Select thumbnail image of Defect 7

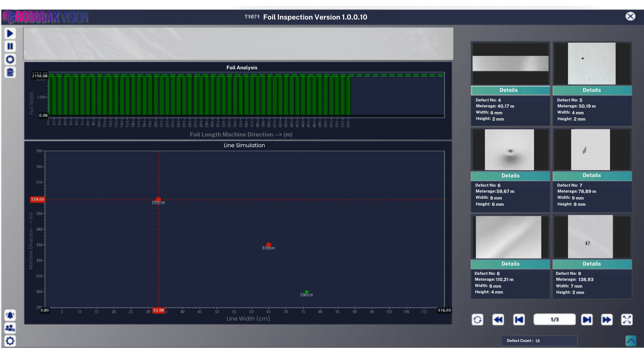[592, 149]
